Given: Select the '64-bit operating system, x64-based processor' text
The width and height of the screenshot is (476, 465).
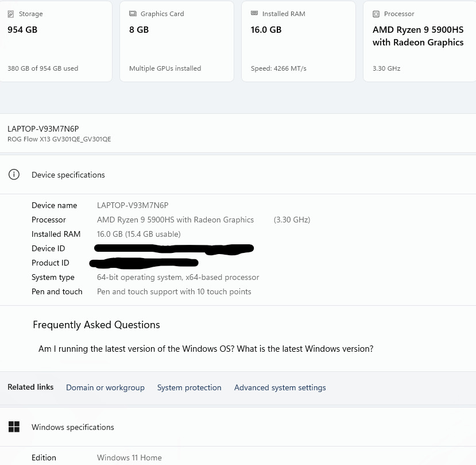Looking at the screenshot, I should pyautogui.click(x=178, y=277).
